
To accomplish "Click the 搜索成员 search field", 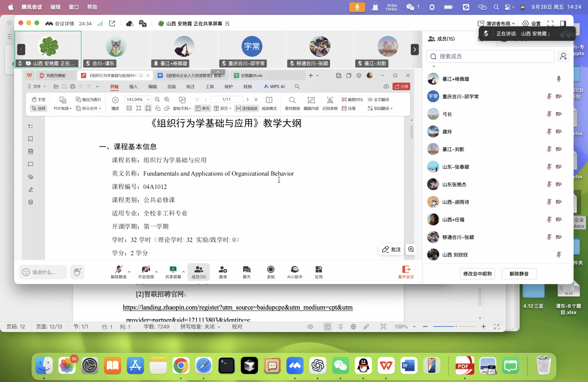I will tap(490, 56).
